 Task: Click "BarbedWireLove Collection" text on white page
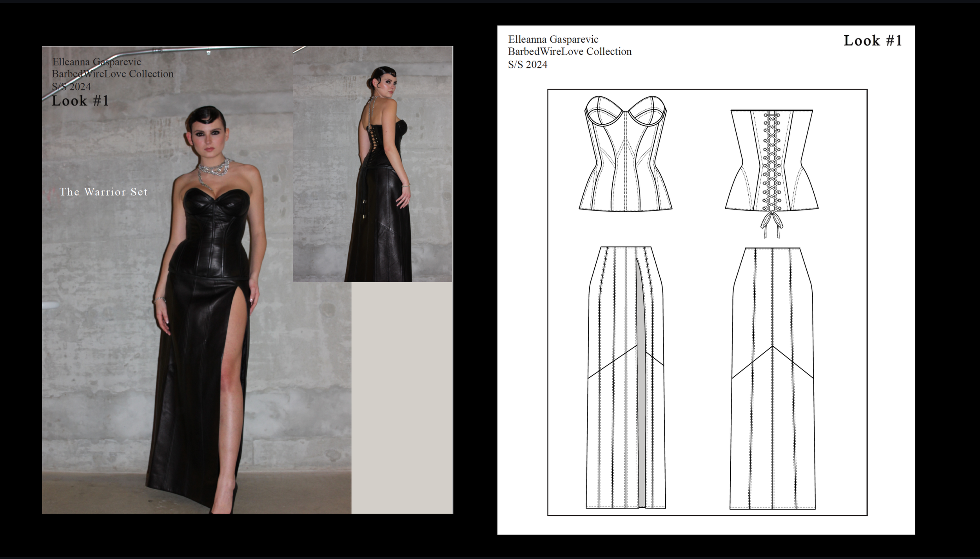[x=570, y=52]
